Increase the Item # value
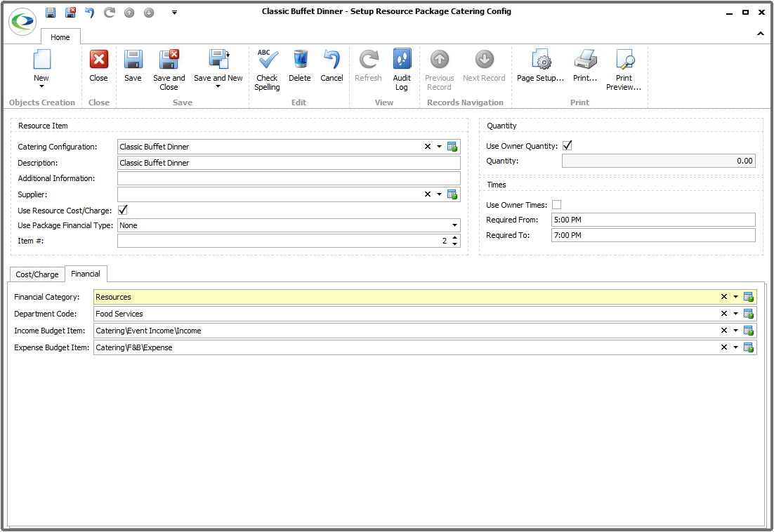 click(454, 238)
